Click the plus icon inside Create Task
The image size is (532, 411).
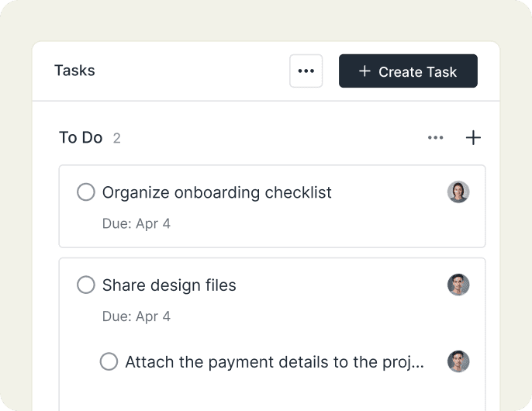[364, 71]
